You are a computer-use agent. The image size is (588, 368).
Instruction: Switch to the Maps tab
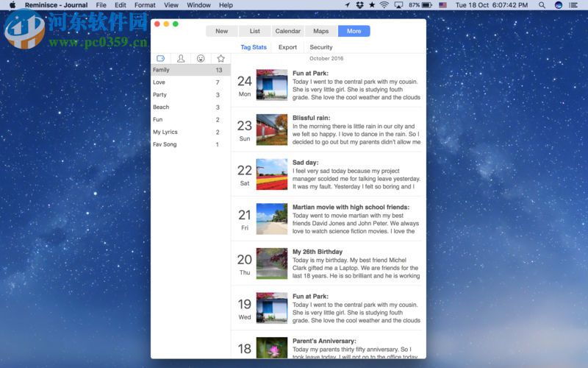[x=321, y=31]
